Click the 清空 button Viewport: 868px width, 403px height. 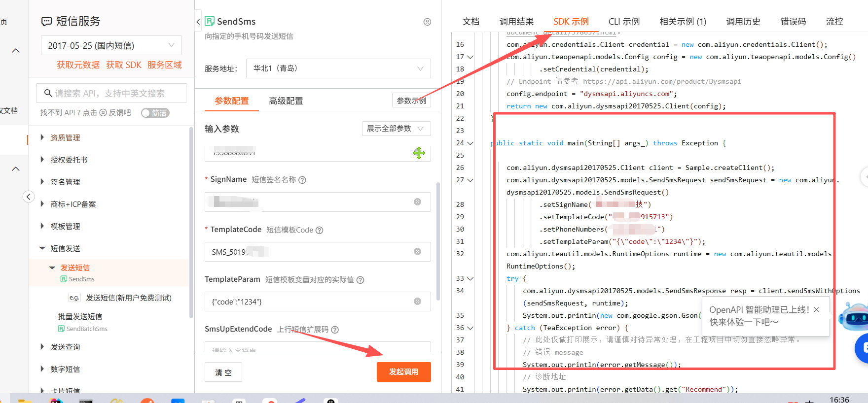click(223, 372)
